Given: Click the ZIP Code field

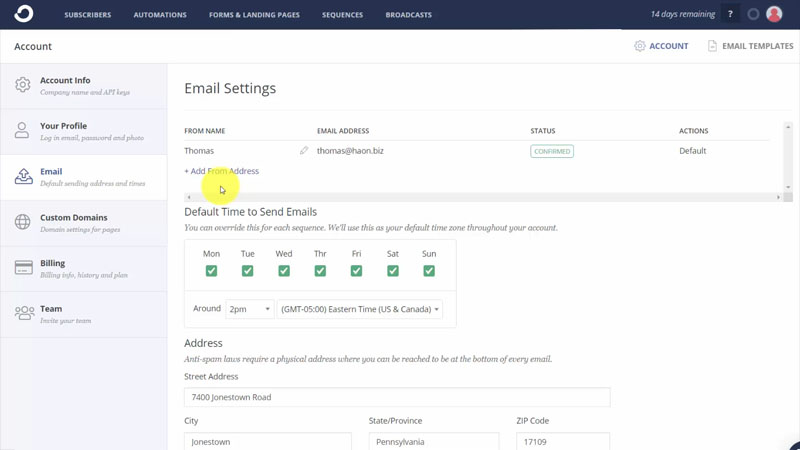Looking at the screenshot, I should coord(563,441).
